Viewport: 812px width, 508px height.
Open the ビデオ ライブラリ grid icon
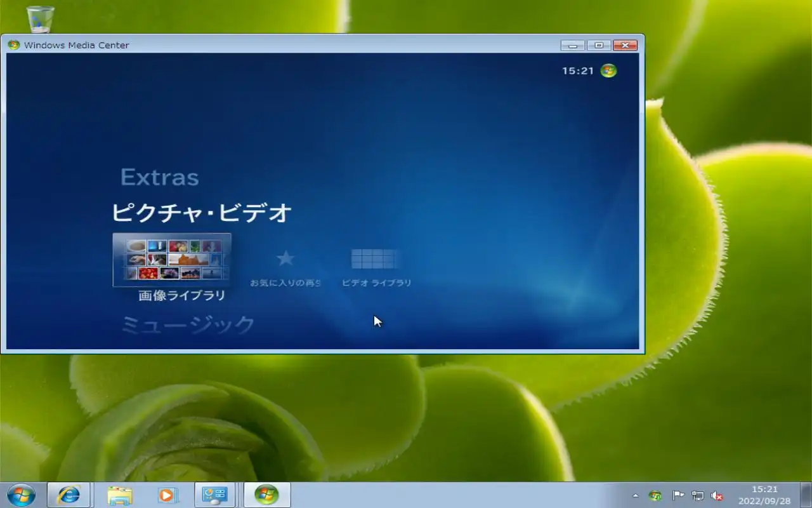tap(374, 258)
